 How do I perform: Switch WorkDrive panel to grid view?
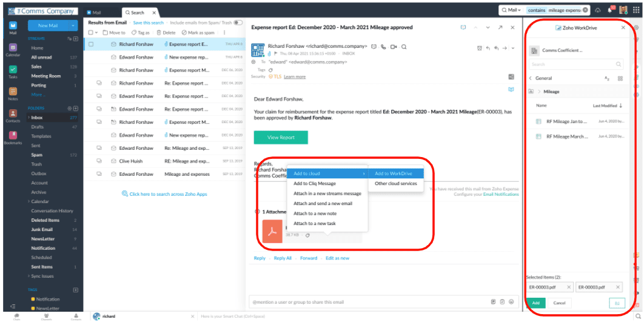click(620, 78)
